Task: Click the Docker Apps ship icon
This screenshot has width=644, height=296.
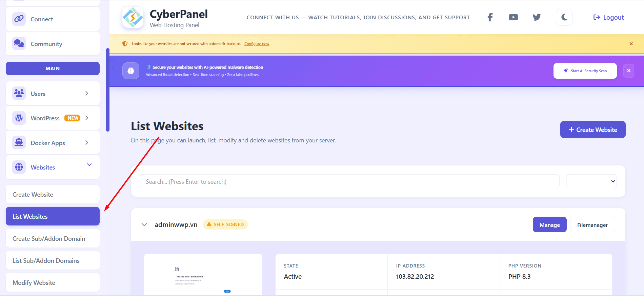Action: coord(19,143)
